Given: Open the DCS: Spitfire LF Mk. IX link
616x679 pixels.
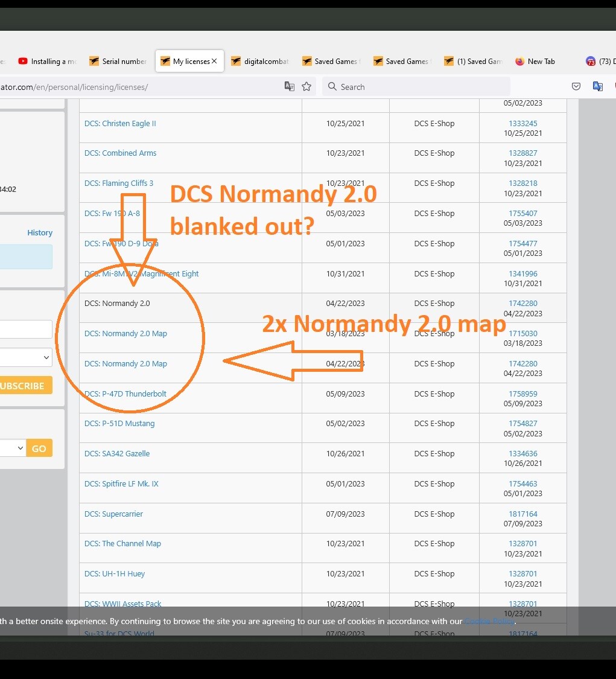Looking at the screenshot, I should (x=121, y=483).
